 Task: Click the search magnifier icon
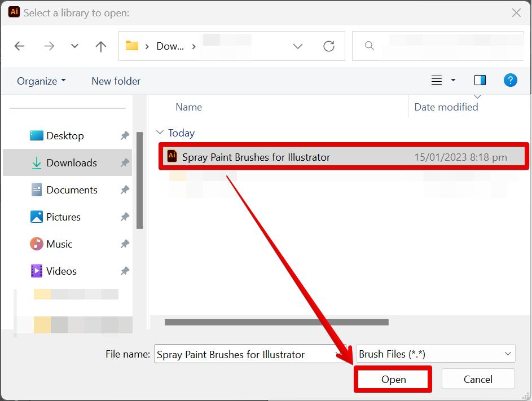click(x=369, y=46)
